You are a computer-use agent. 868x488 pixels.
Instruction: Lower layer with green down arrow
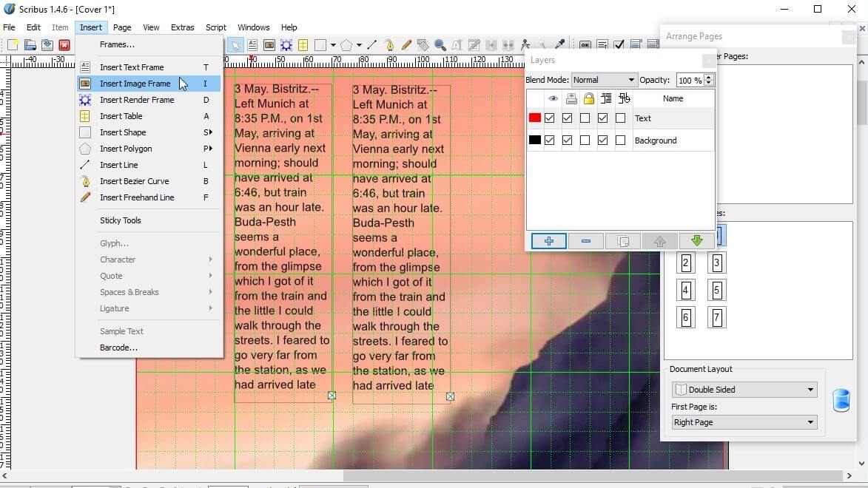point(697,241)
